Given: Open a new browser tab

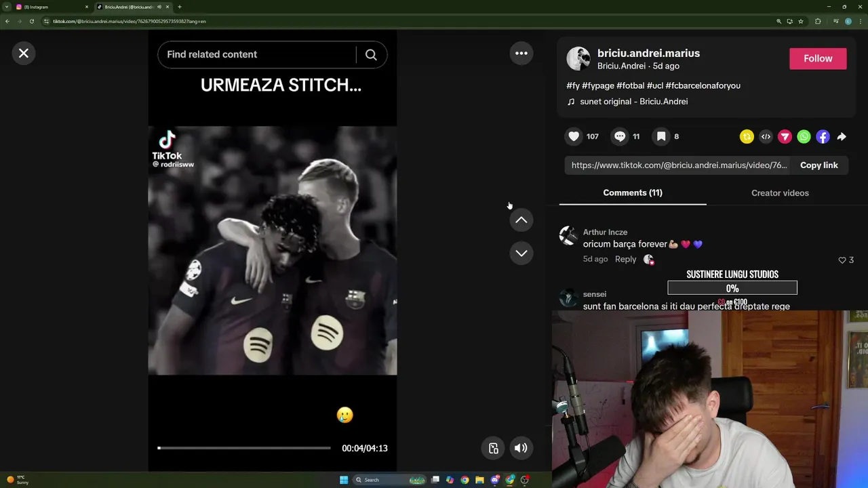Looking at the screenshot, I should point(179,7).
